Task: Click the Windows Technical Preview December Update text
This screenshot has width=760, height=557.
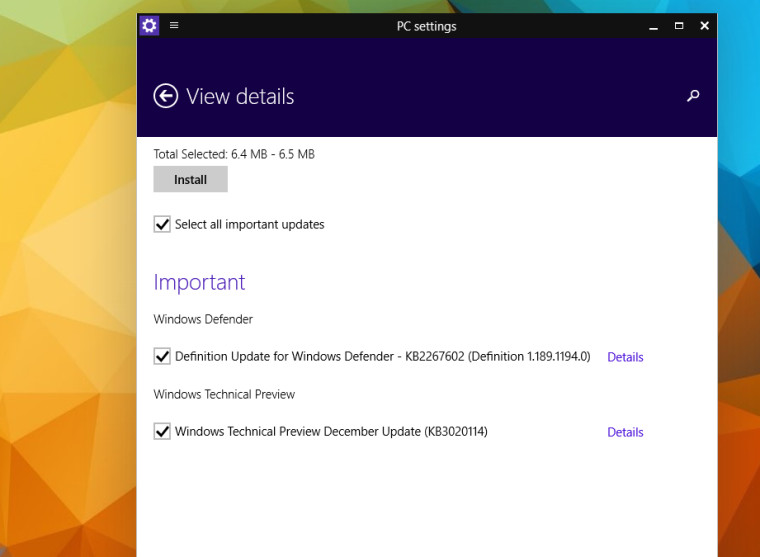Action: 331,431
